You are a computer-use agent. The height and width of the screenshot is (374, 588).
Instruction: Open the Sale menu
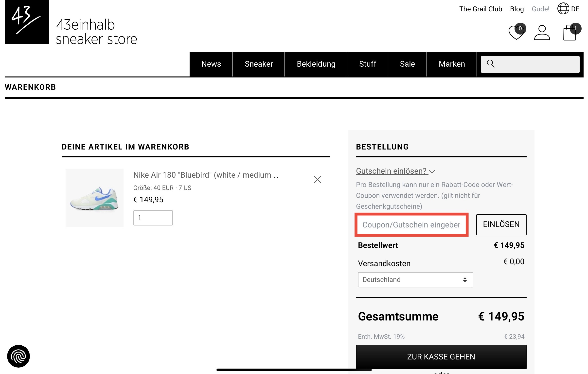click(x=407, y=64)
